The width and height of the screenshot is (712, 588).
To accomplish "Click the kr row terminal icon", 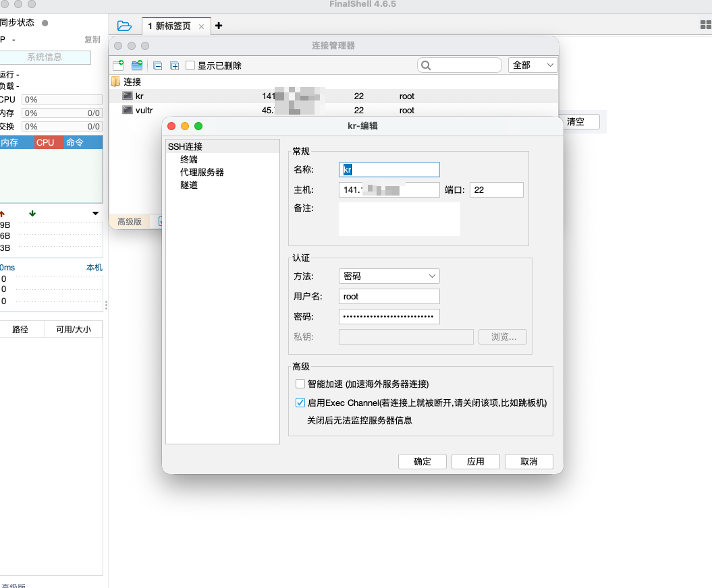I will 128,96.
